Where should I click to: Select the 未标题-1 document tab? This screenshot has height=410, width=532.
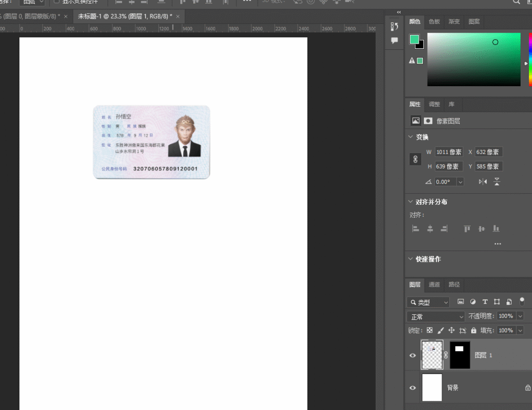coord(125,16)
